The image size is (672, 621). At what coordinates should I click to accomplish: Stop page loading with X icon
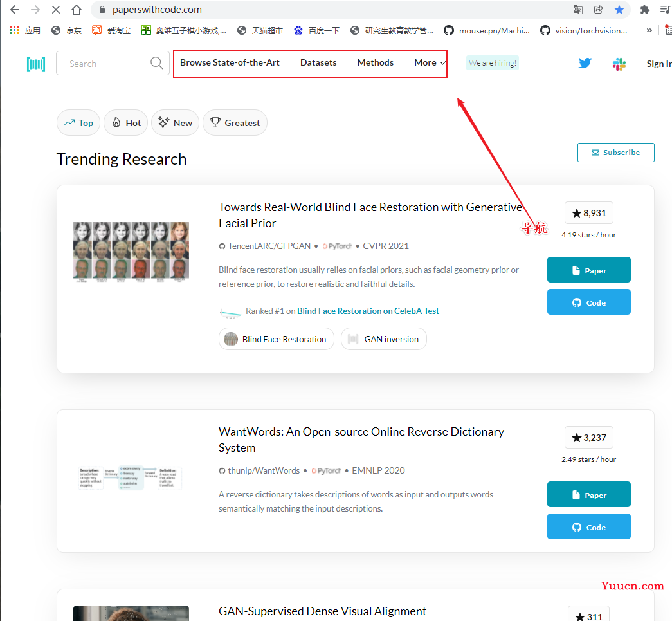click(x=55, y=10)
